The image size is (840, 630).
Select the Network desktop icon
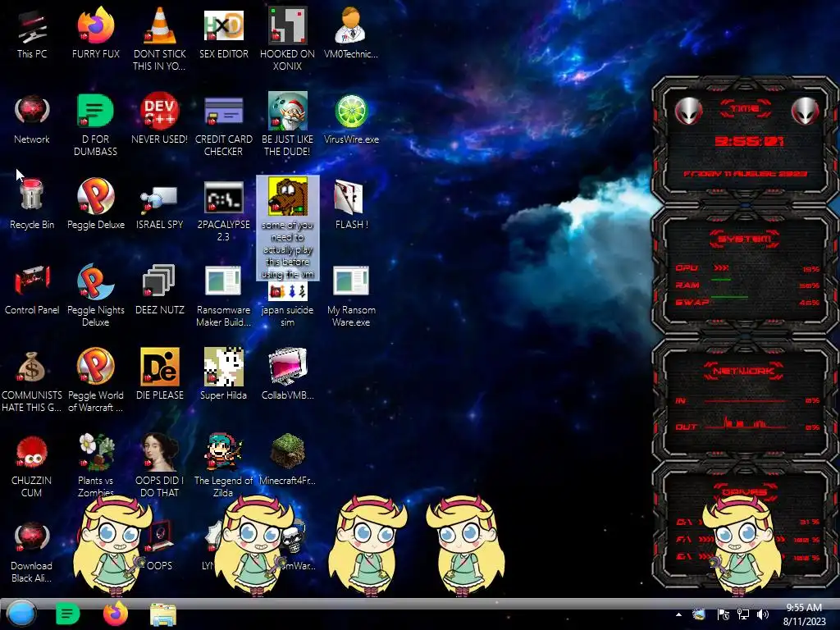[32, 120]
